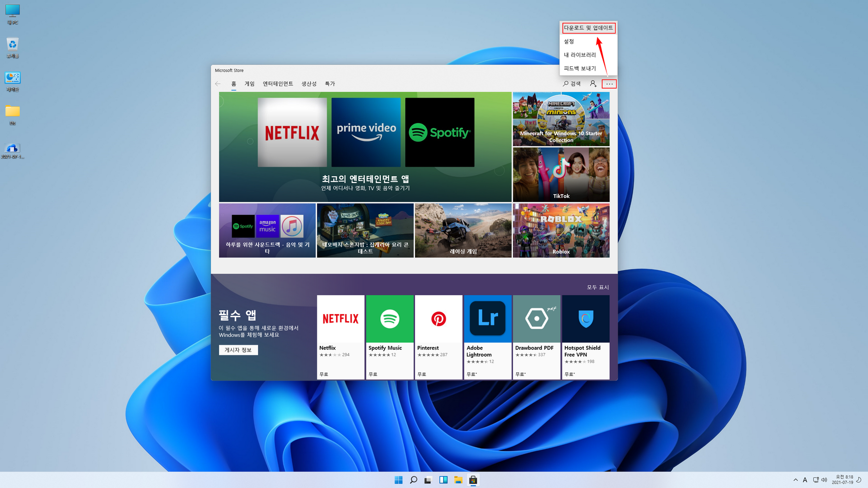
Task: Open the three-dots more menu
Action: (609, 84)
